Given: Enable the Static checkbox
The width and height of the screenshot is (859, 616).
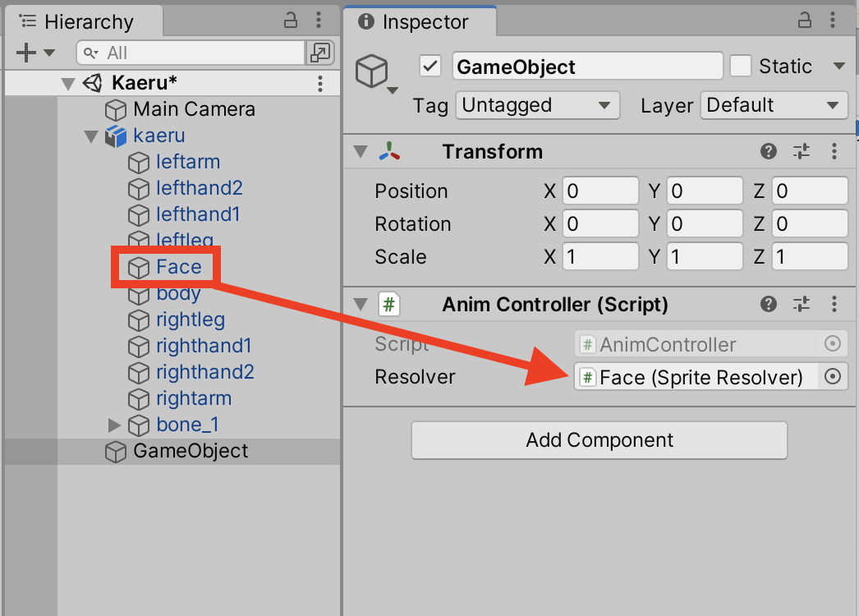Looking at the screenshot, I should pos(740,67).
